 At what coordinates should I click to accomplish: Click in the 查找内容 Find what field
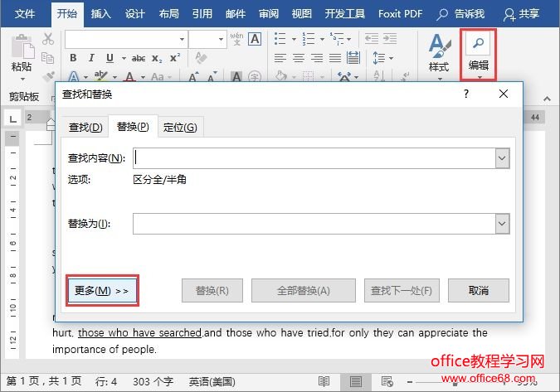[x=314, y=158]
